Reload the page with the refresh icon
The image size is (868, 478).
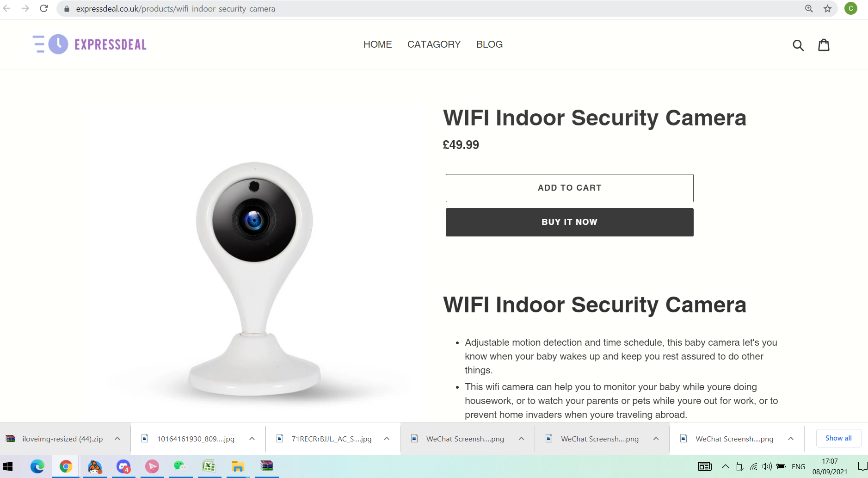click(43, 8)
